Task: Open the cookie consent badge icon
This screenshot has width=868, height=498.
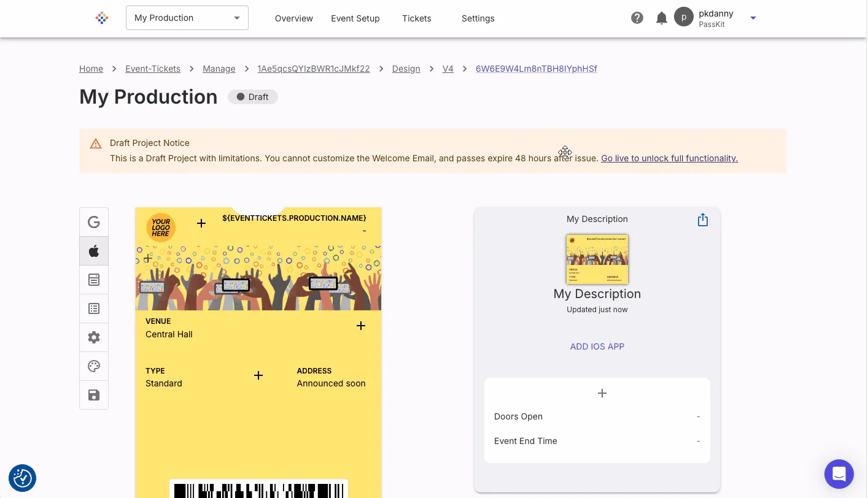Action: 23,478
